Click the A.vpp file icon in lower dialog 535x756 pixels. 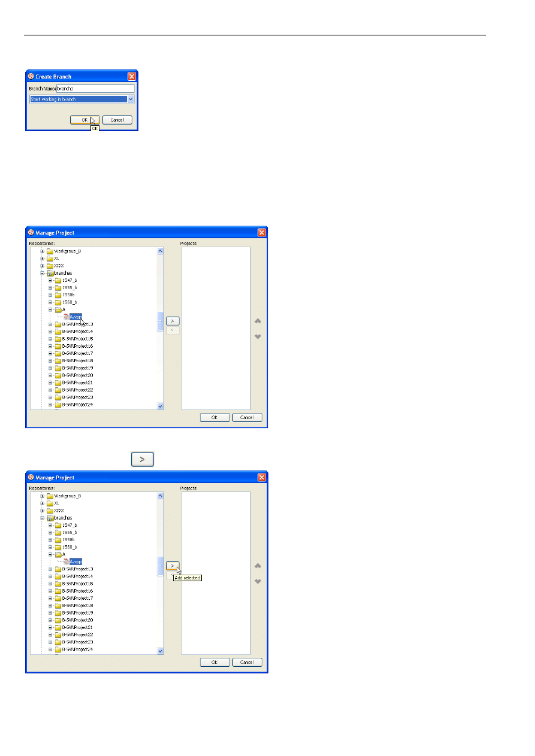click(66, 561)
